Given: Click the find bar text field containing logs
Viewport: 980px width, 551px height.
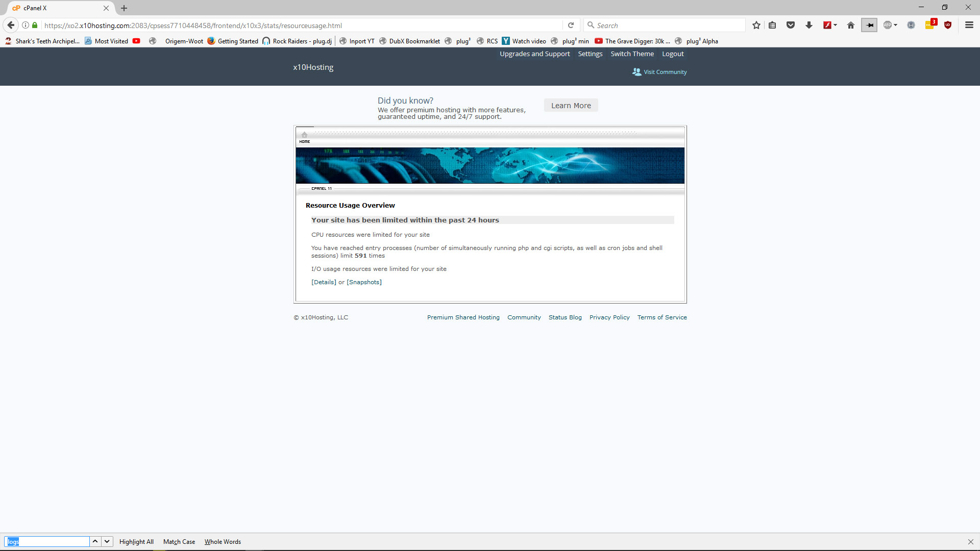Looking at the screenshot, I should pos(47,542).
